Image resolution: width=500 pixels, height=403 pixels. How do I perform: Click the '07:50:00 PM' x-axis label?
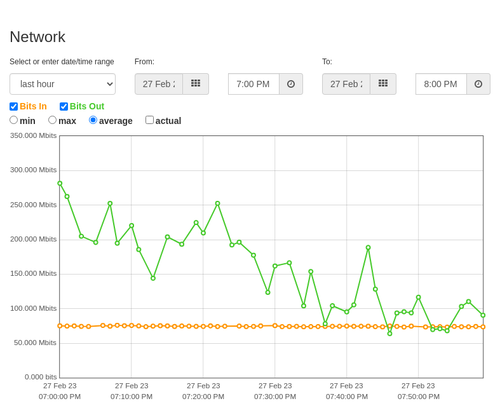[x=418, y=397]
